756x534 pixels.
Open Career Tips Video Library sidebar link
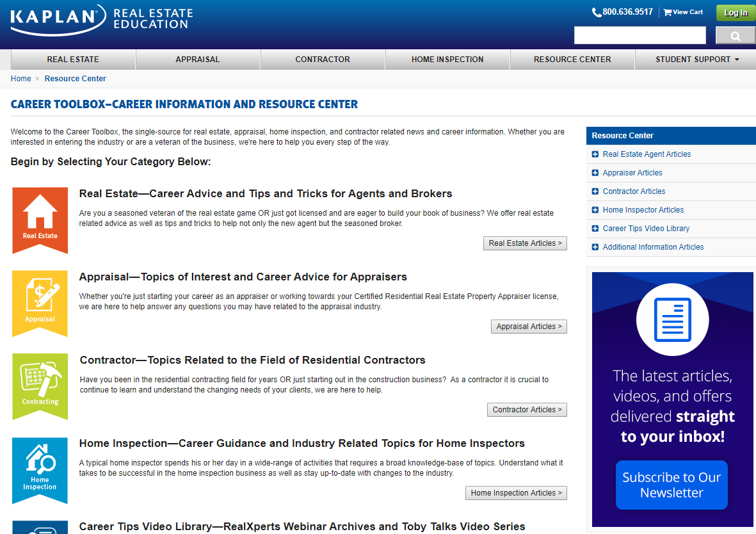(646, 229)
